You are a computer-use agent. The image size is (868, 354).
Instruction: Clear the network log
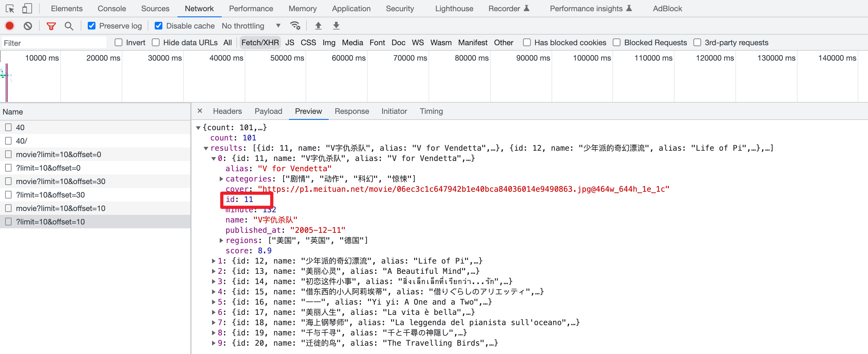28,26
